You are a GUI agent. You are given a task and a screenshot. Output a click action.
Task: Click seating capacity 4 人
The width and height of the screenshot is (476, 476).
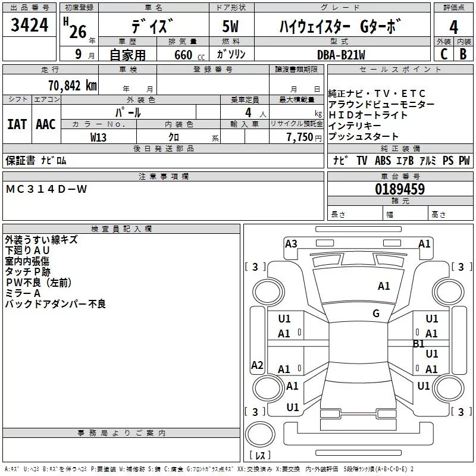tap(255, 113)
